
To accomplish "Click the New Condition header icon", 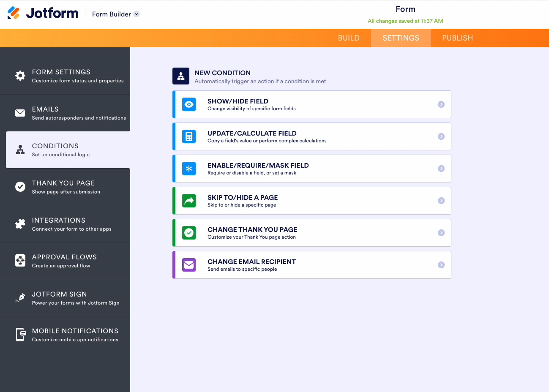I will (181, 76).
